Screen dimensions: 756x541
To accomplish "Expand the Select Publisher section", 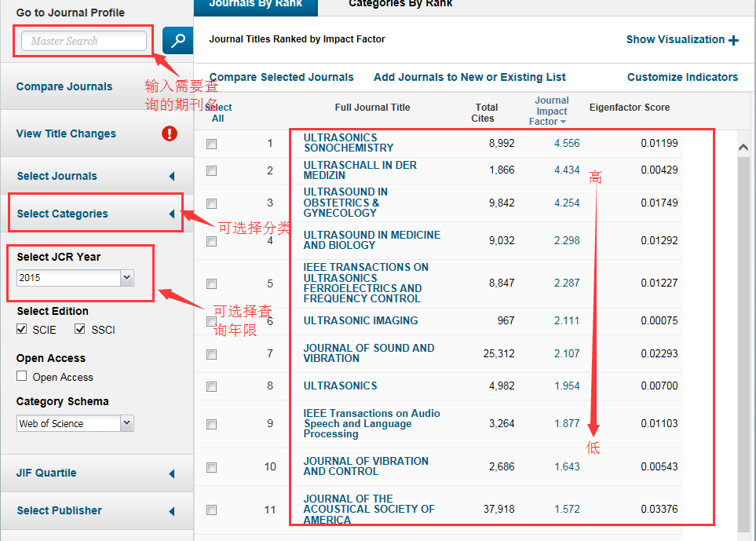I will [172, 510].
